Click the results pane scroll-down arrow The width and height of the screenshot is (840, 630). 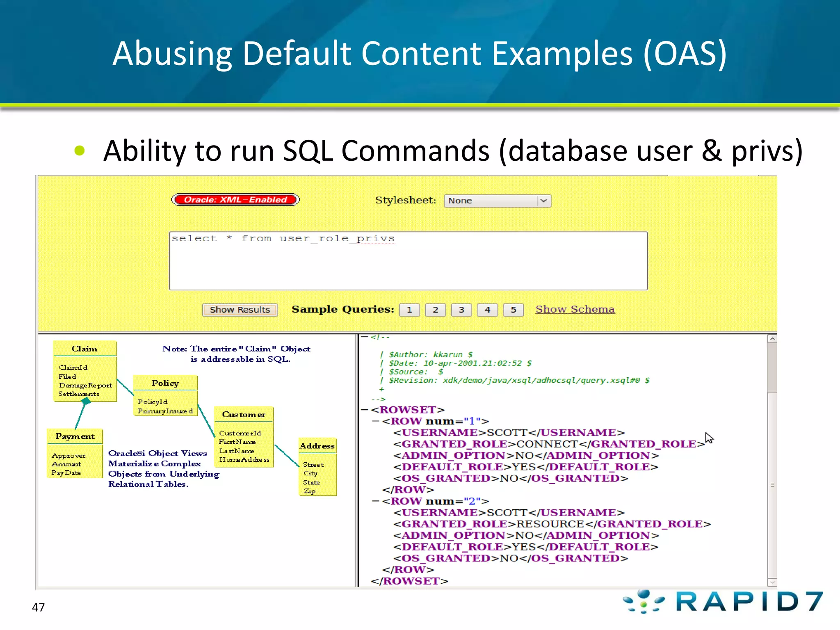pos(772,582)
